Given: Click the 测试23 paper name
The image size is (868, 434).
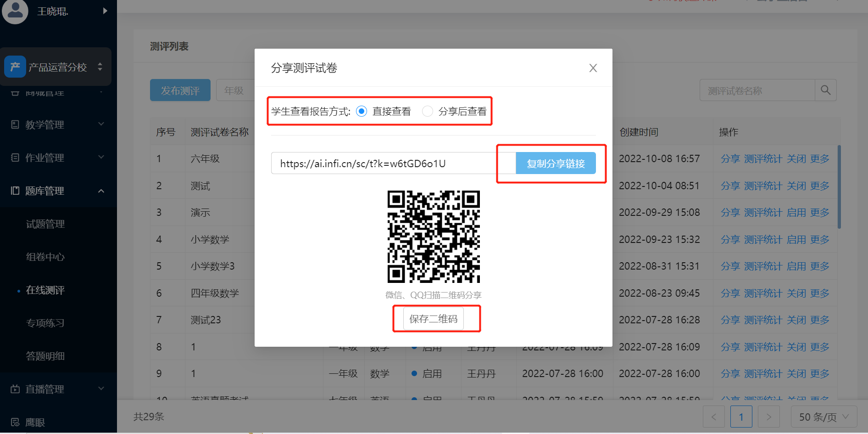Looking at the screenshot, I should click(x=206, y=320).
